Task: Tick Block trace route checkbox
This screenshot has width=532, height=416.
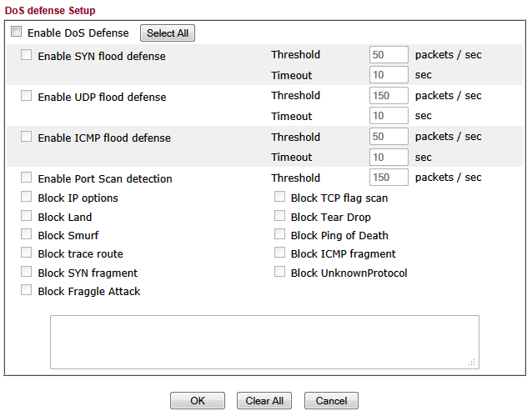Action: [x=27, y=253]
